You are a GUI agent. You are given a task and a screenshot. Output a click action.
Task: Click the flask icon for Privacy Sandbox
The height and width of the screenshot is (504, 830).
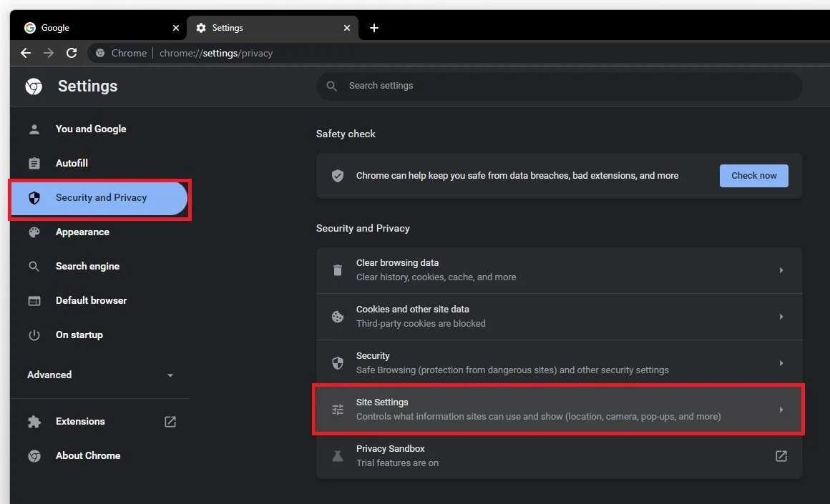pos(338,456)
